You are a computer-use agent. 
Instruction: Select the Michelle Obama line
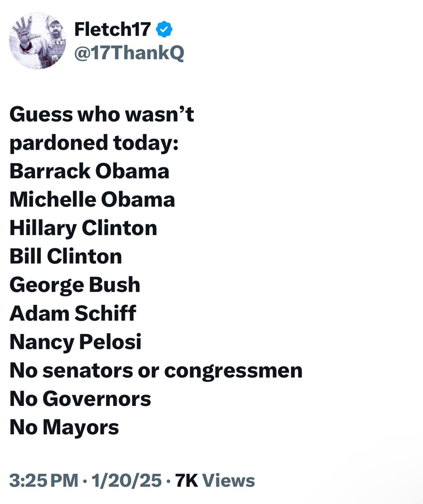coord(92,200)
